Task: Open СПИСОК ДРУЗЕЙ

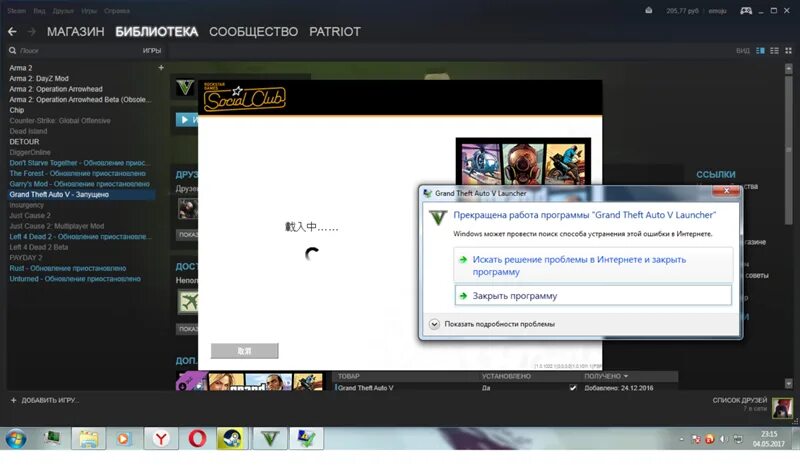Action: tap(740, 400)
